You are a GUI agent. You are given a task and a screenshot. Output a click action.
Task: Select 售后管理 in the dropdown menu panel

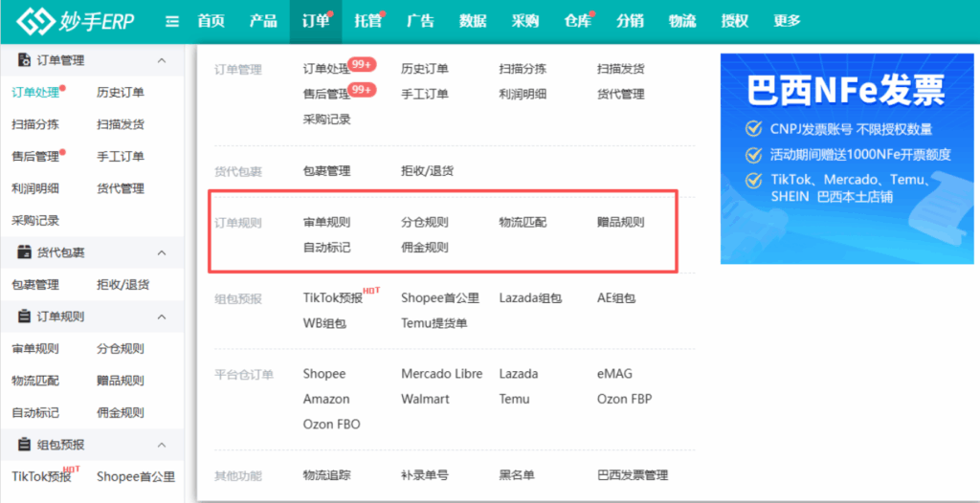[326, 95]
